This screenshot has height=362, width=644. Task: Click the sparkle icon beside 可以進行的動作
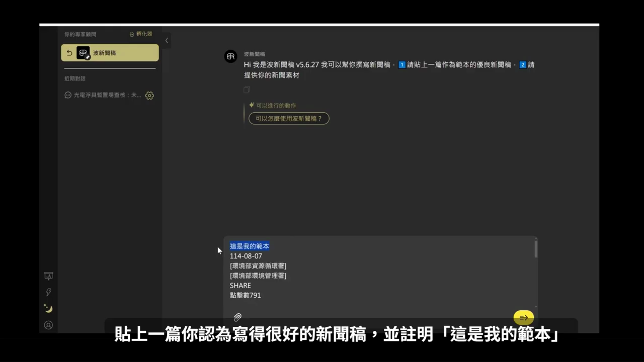[252, 105]
